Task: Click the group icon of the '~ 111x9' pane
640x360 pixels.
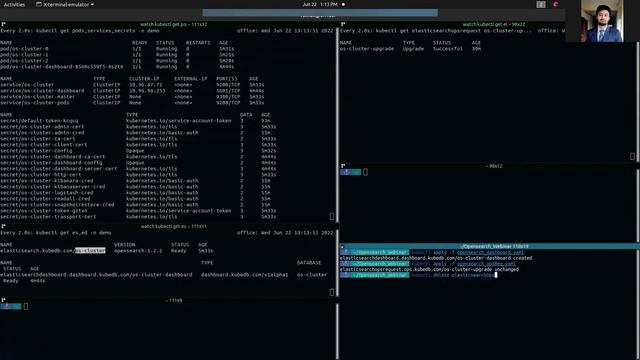Action: tap(3, 300)
